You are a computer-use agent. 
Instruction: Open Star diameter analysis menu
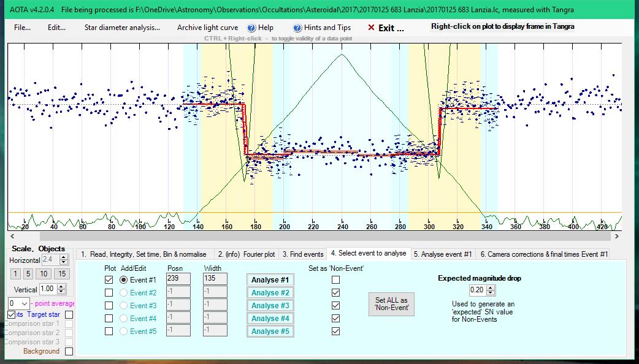pos(122,28)
